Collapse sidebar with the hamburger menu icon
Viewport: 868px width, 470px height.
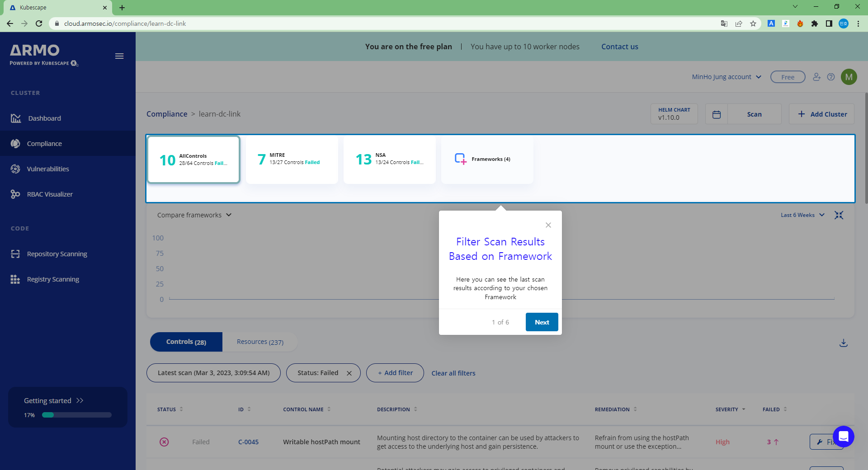coord(119,56)
